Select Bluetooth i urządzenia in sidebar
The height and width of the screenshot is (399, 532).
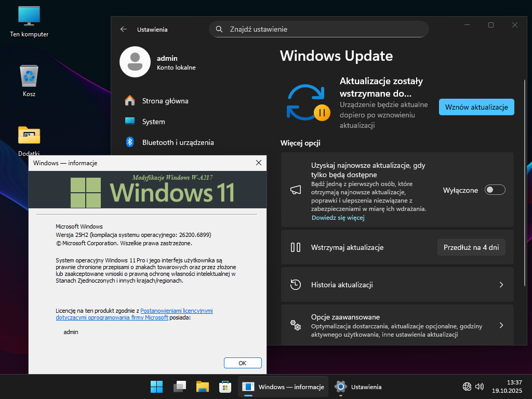tap(178, 142)
